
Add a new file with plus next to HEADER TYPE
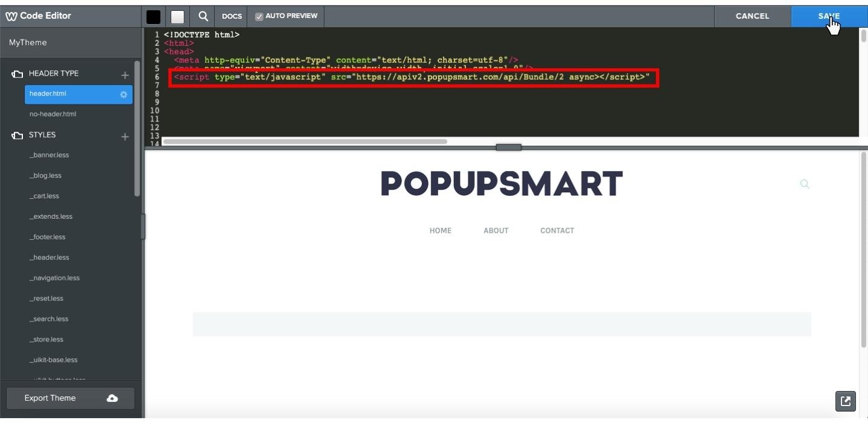pos(125,75)
